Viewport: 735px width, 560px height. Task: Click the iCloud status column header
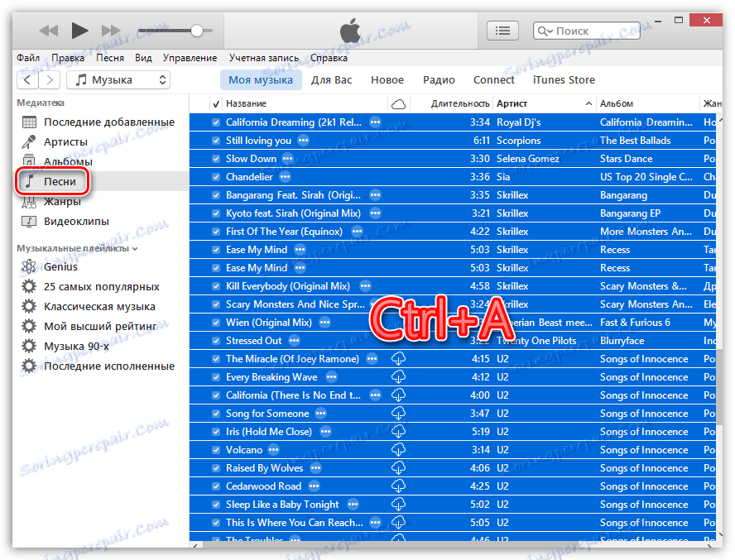(x=398, y=103)
